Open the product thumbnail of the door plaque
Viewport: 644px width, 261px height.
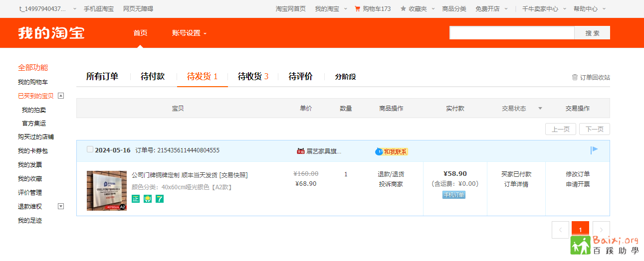point(107,191)
